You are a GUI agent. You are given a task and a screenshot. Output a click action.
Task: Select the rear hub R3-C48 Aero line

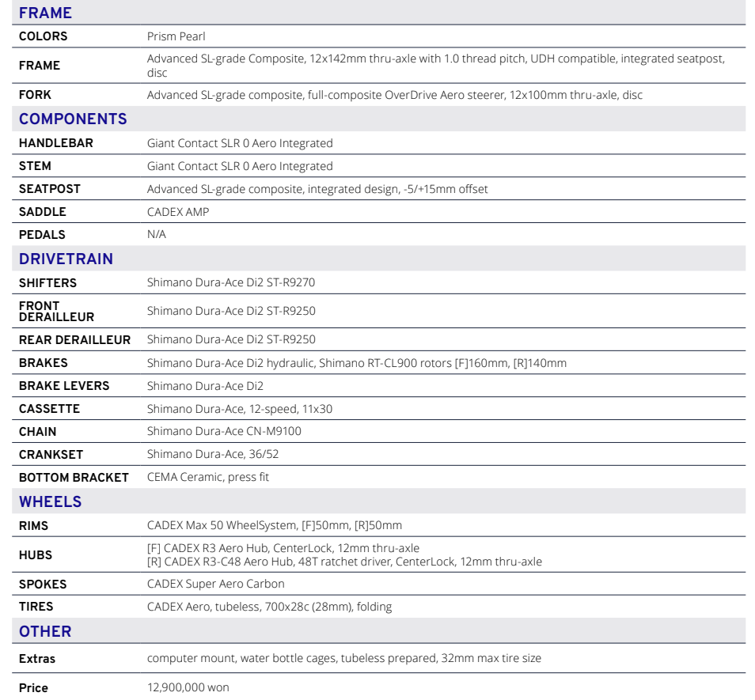coord(345,562)
